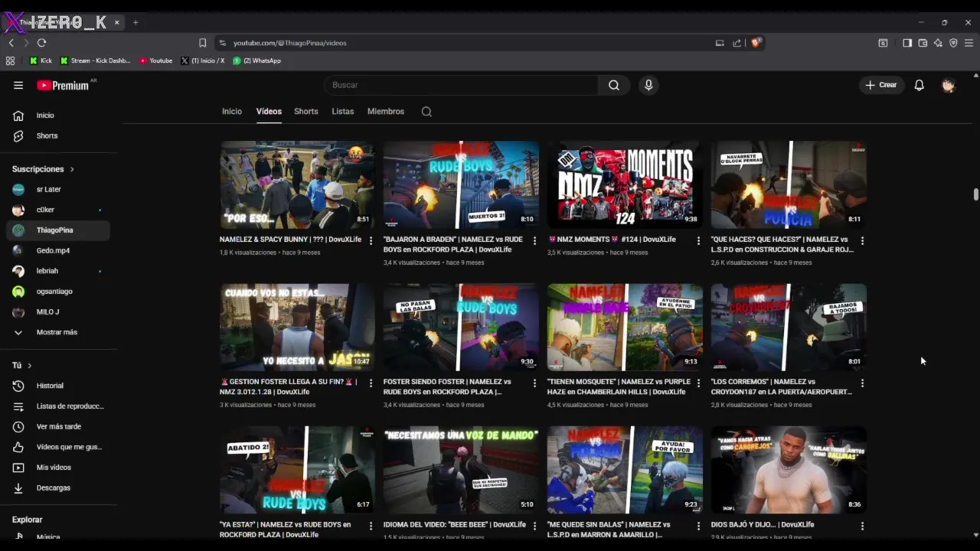The height and width of the screenshot is (551, 980).
Task: Switch to the Shorts channel tab
Action: [x=306, y=112]
